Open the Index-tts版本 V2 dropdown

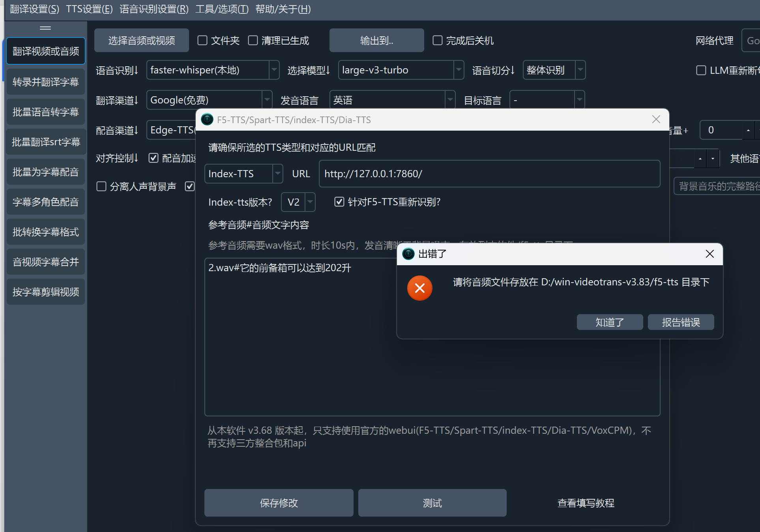click(x=309, y=202)
